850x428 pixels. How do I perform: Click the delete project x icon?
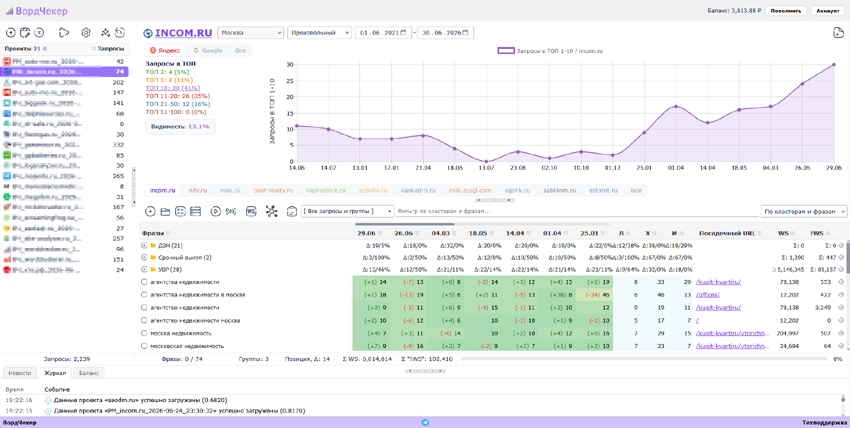tap(39, 33)
